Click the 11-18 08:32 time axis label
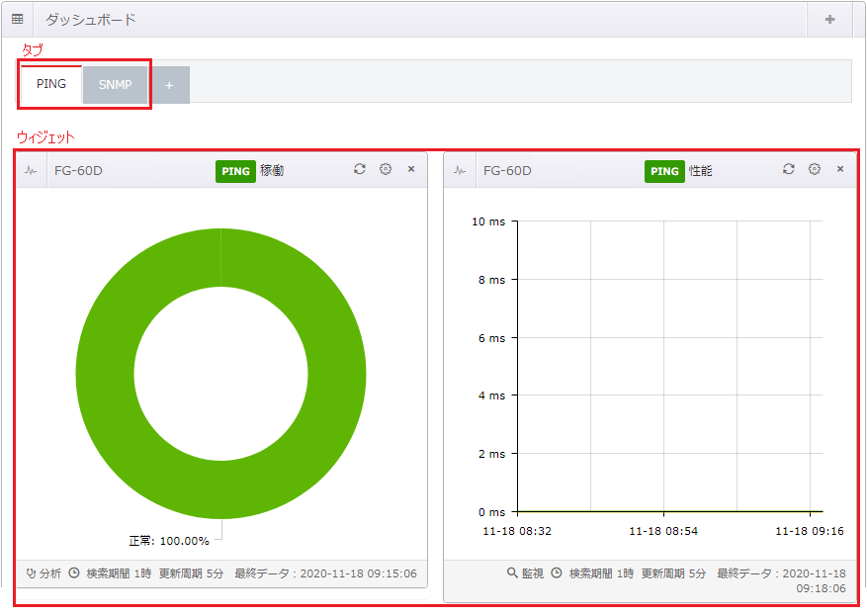The height and width of the screenshot is (616, 867). pyautogui.click(x=517, y=531)
